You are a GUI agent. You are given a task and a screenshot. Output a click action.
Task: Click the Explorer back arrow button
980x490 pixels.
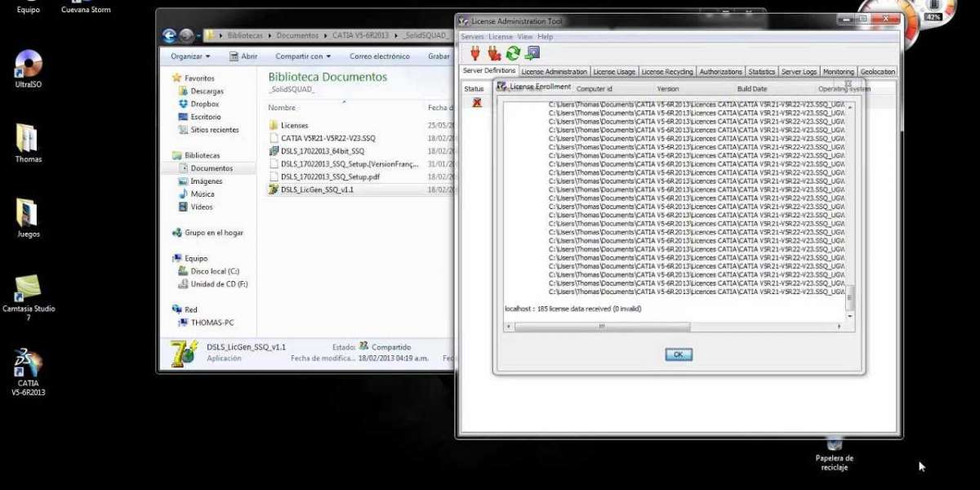(170, 35)
